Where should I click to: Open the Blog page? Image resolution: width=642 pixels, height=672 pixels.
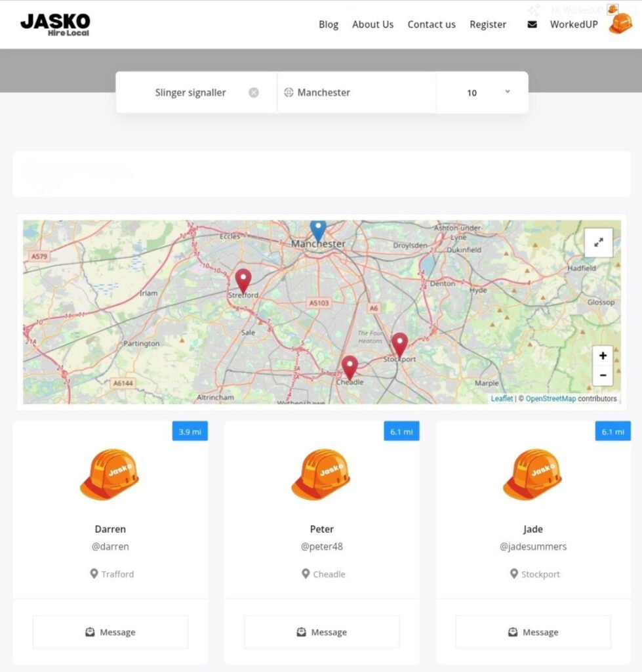tap(329, 24)
